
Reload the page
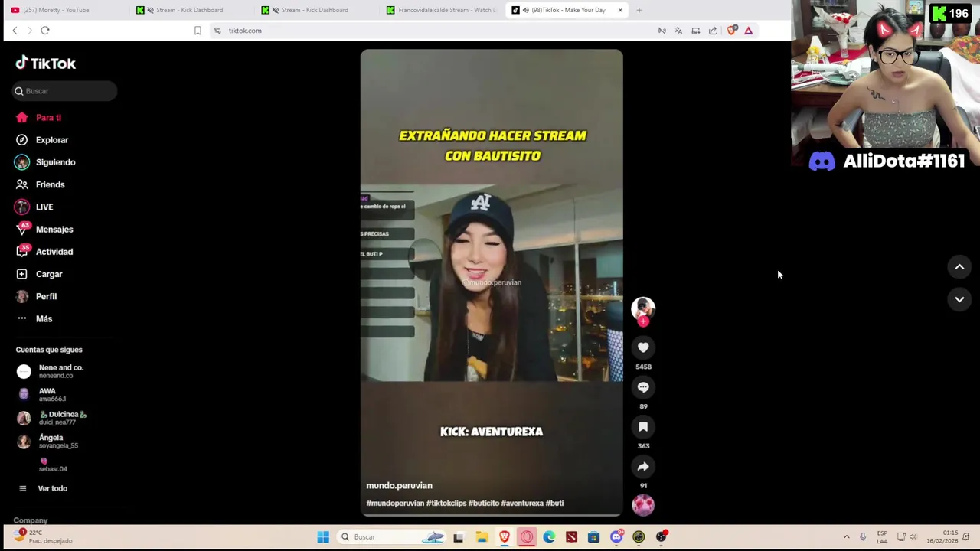[x=45, y=31]
